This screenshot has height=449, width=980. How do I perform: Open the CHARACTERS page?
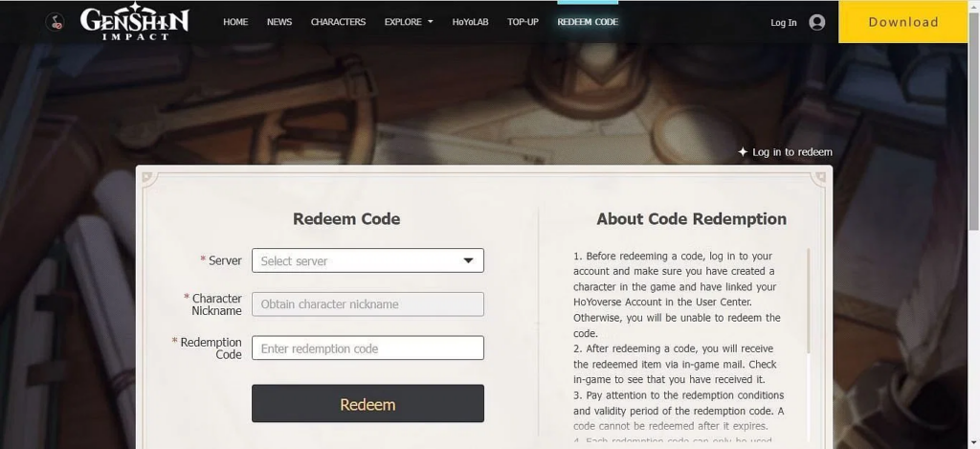tap(338, 22)
